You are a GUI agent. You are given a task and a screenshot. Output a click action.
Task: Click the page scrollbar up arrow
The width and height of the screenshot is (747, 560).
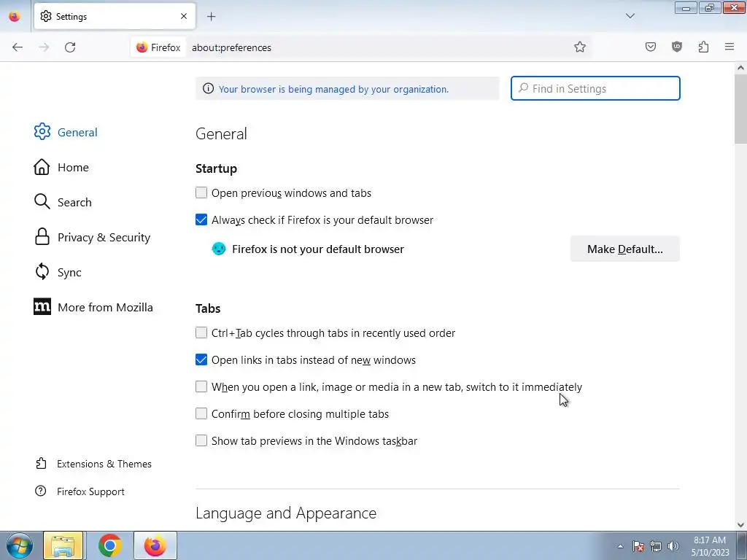(x=740, y=68)
